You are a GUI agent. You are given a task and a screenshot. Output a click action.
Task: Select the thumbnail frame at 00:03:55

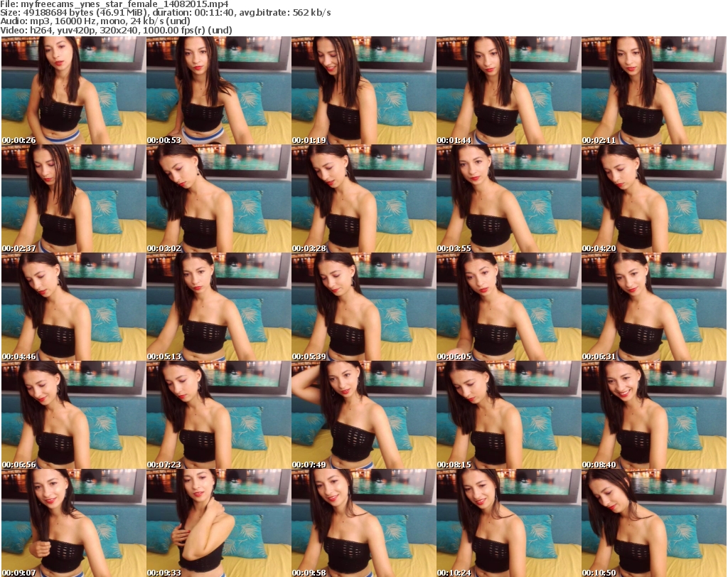[509, 198]
